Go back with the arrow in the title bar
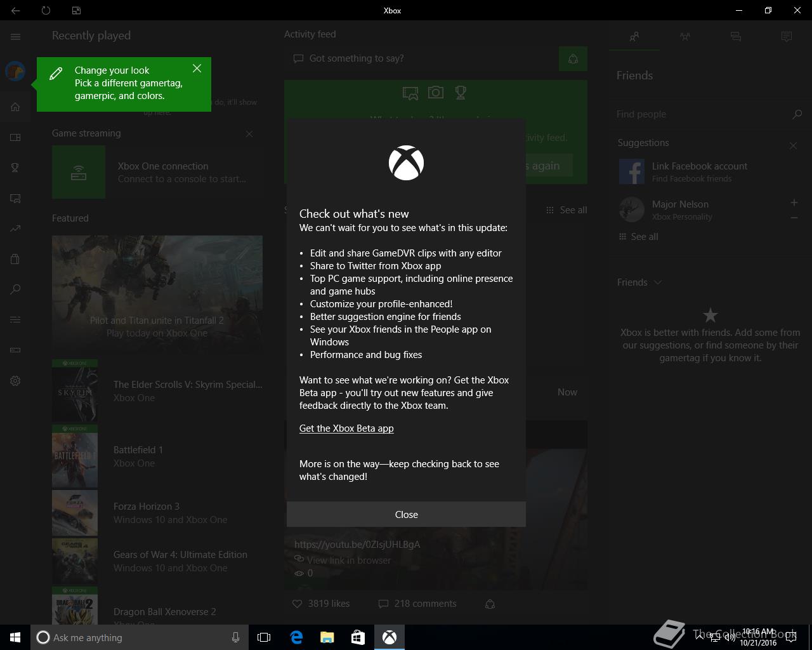812x650 pixels. pyautogui.click(x=15, y=10)
